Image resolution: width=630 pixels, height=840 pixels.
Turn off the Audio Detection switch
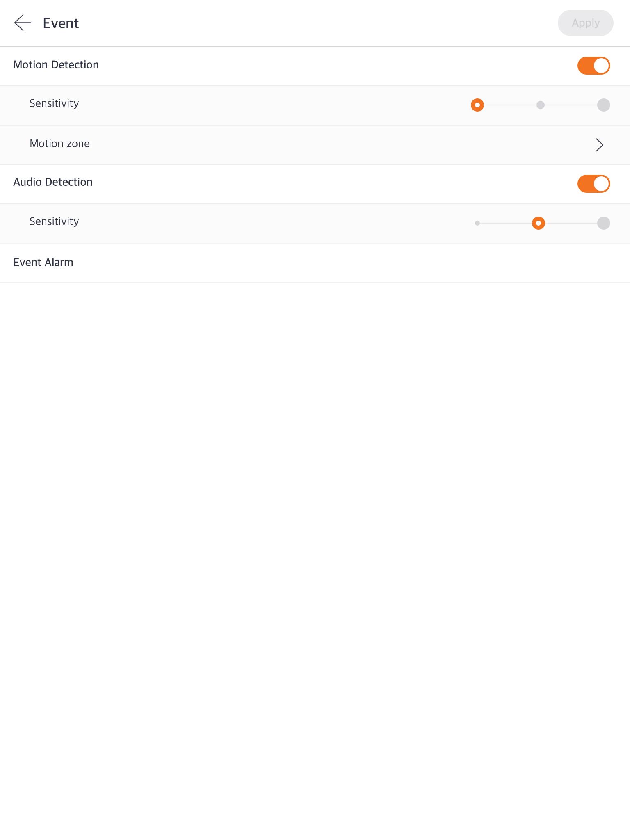coord(593,184)
